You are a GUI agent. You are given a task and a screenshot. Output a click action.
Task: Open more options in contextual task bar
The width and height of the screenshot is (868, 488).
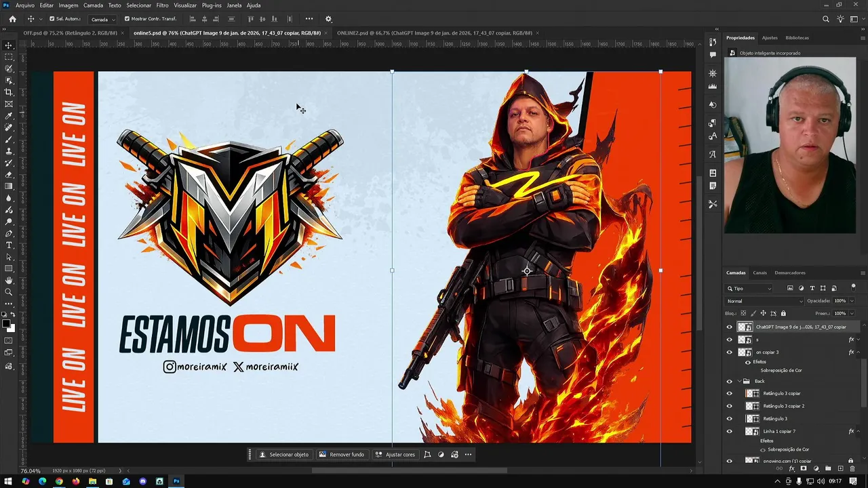[468, 454]
